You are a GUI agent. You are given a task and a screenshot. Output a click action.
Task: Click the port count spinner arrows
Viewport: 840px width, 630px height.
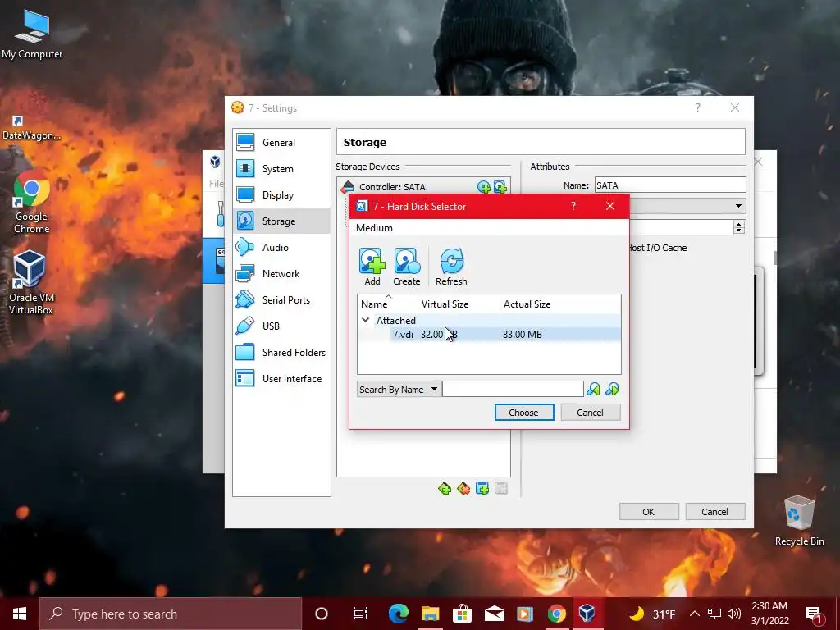(x=739, y=227)
